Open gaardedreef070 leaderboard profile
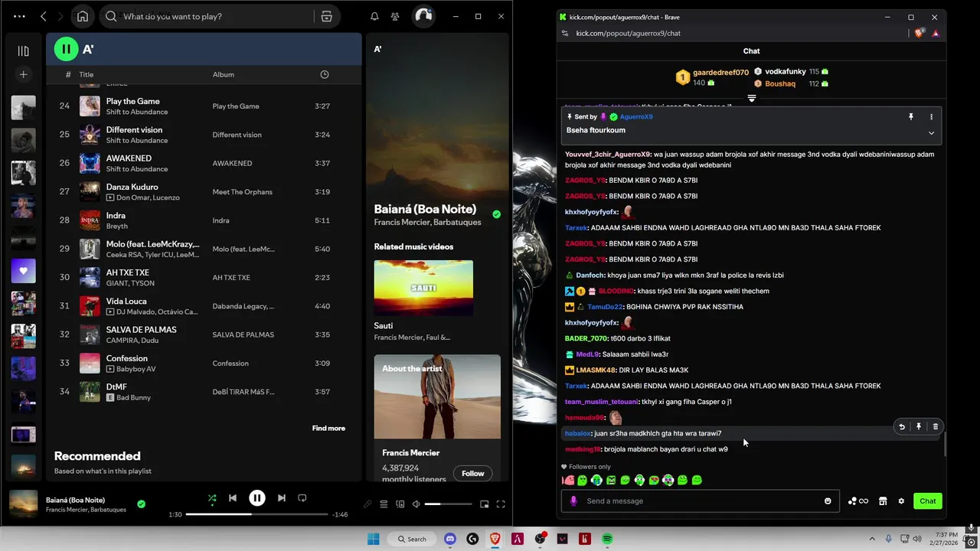Screen dimensions: 980x551 720,73
